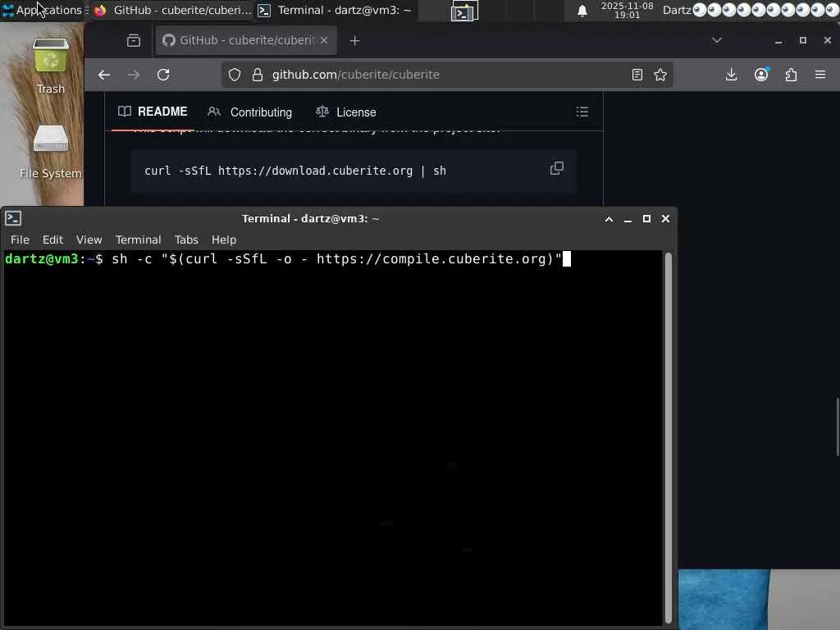The image size is (840, 630).
Task: Click the terminal command line text
Action: [336, 259]
